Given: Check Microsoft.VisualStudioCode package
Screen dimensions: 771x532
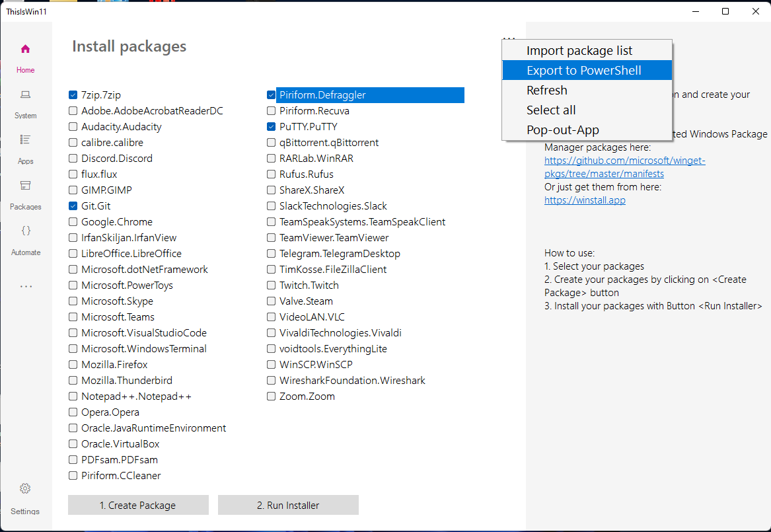Looking at the screenshot, I should point(73,332).
